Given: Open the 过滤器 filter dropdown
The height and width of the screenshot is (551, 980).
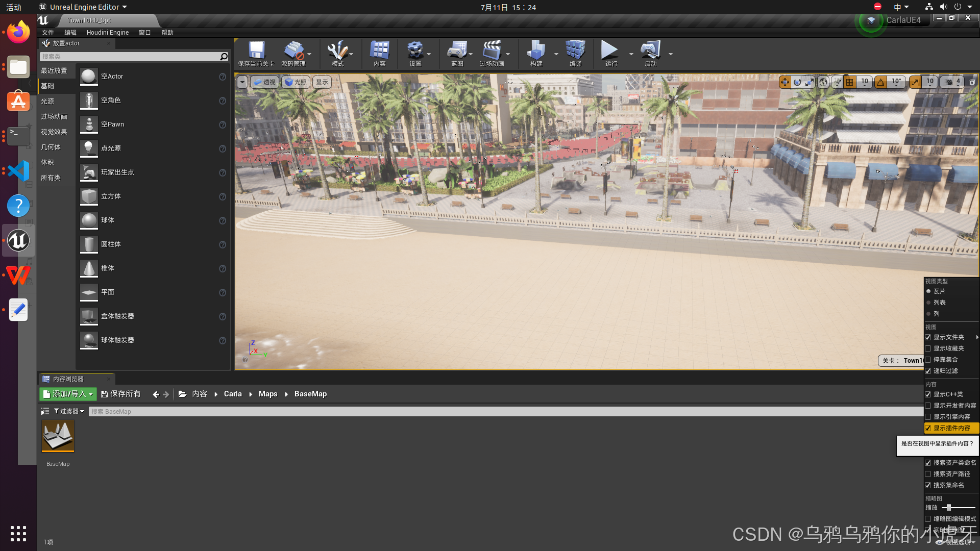Looking at the screenshot, I should point(69,411).
